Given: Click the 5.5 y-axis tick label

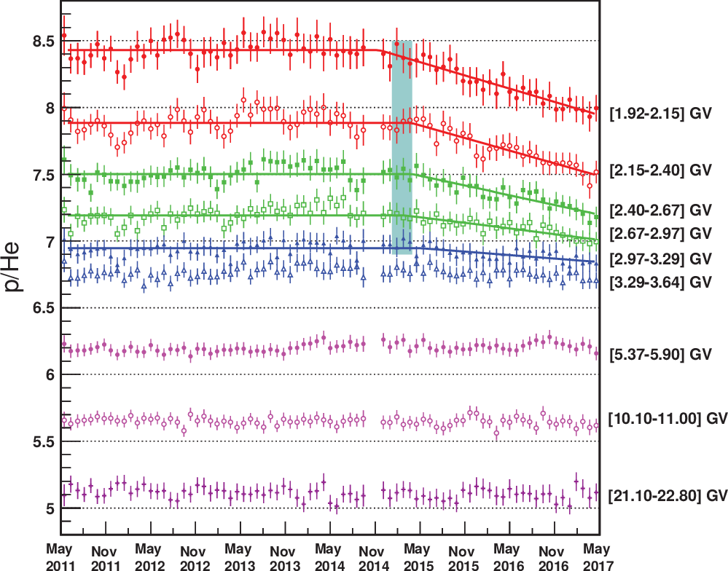Looking at the screenshot, I should tap(43, 441).
